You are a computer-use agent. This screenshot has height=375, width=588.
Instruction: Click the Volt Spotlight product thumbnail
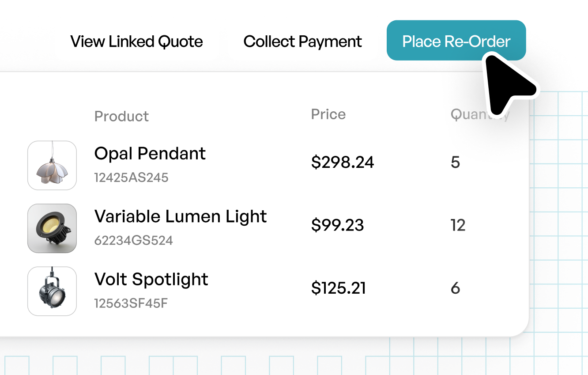click(x=52, y=291)
